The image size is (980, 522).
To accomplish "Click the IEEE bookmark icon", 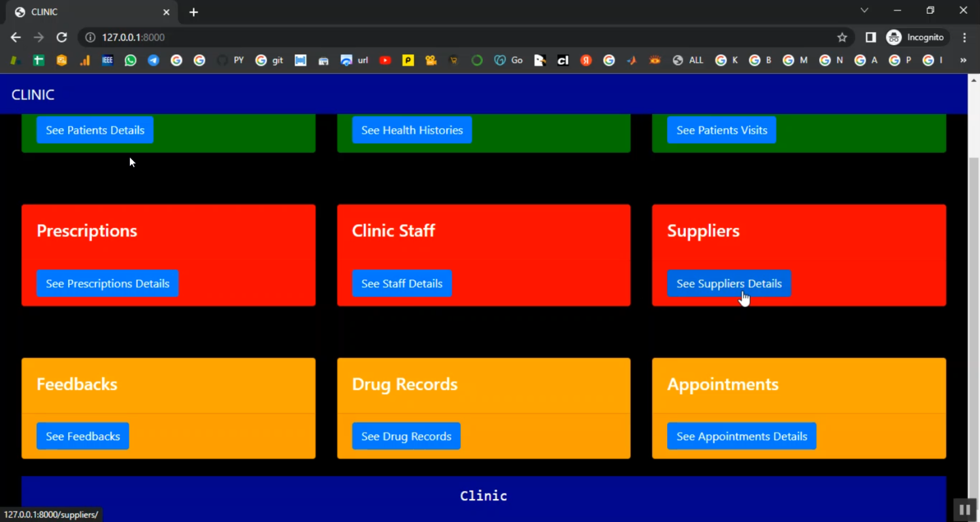I will (108, 60).
